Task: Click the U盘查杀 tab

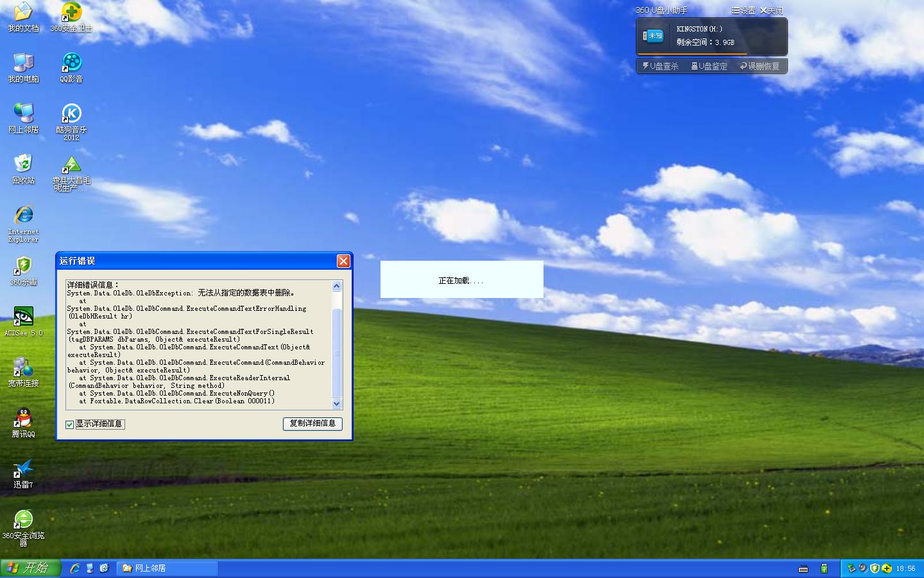Action: pos(660,66)
